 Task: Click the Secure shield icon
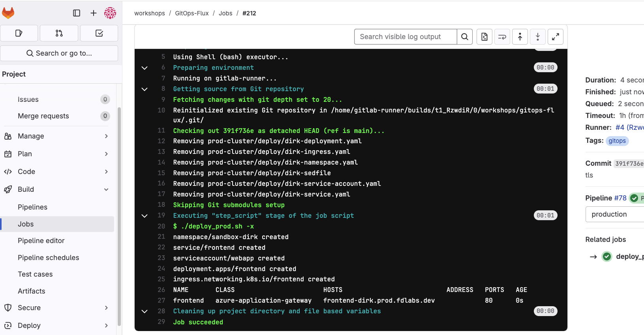[8, 308]
